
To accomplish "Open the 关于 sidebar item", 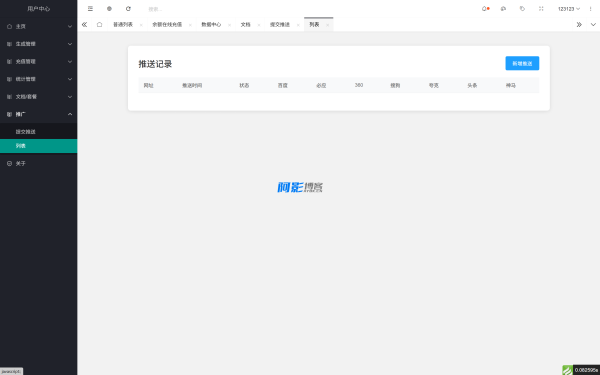I will coord(38,163).
